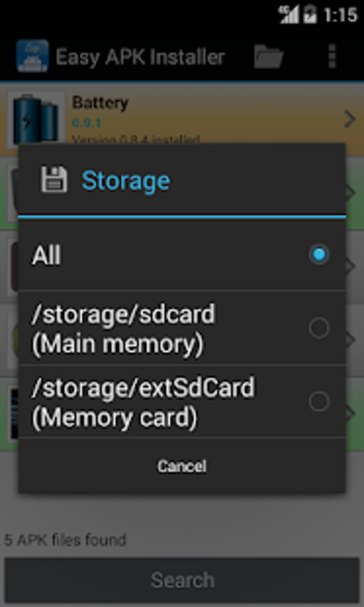Click the floppy disk Storage icon

point(54,180)
